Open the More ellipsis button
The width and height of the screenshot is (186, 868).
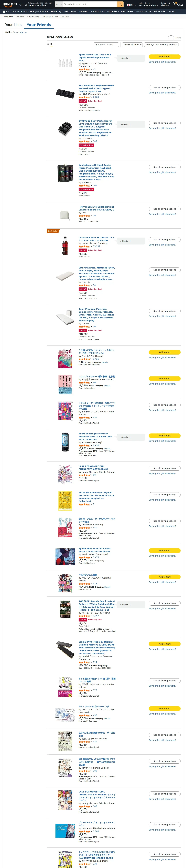point(171,38)
